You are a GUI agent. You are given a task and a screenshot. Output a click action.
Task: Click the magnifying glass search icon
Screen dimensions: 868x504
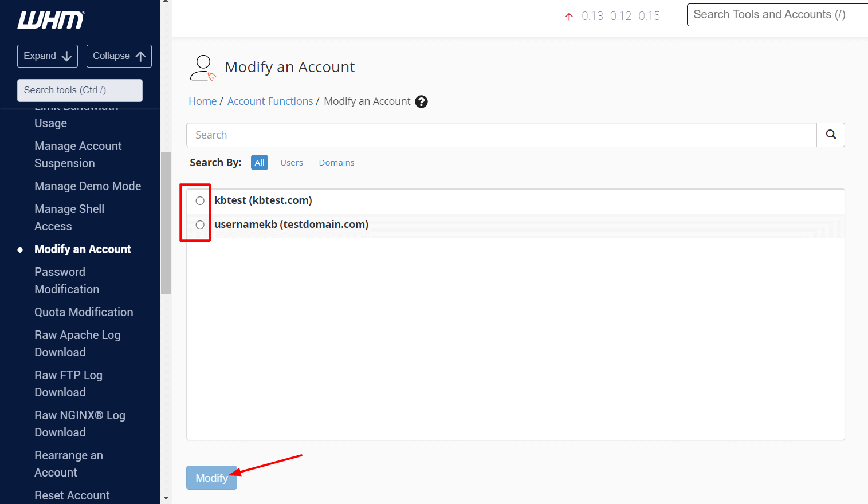(830, 134)
